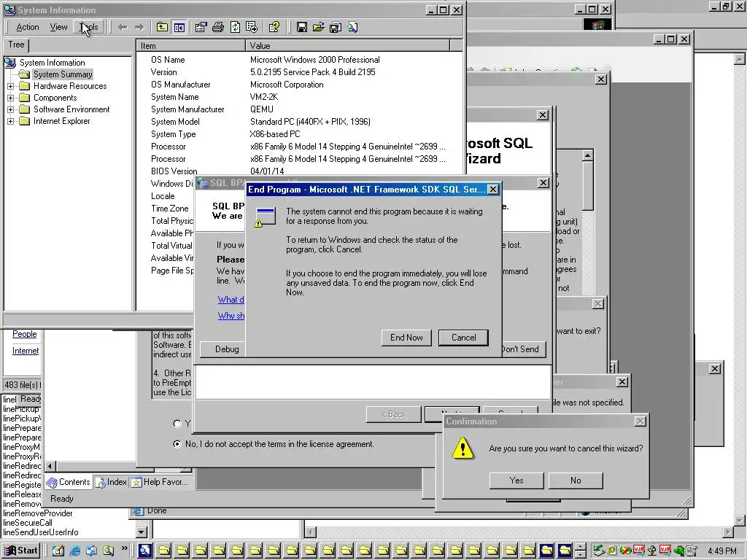This screenshot has width=747, height=560.
Task: Switch to the Help Favorites tab
Action: point(161,482)
